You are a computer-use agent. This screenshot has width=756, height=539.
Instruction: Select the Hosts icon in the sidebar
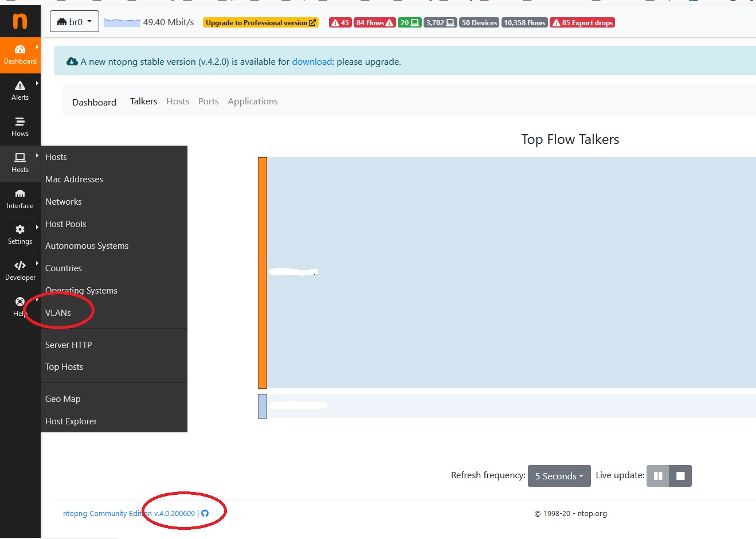(x=20, y=162)
